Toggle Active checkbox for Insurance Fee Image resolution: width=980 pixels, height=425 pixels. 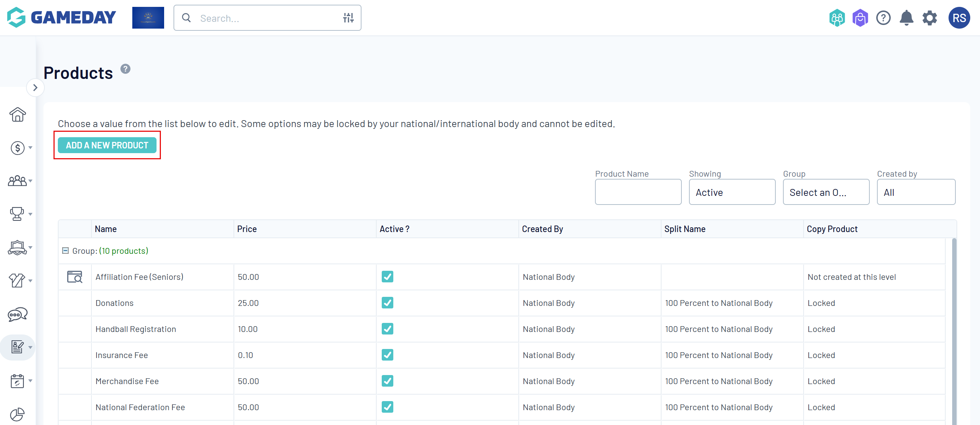[x=387, y=355]
